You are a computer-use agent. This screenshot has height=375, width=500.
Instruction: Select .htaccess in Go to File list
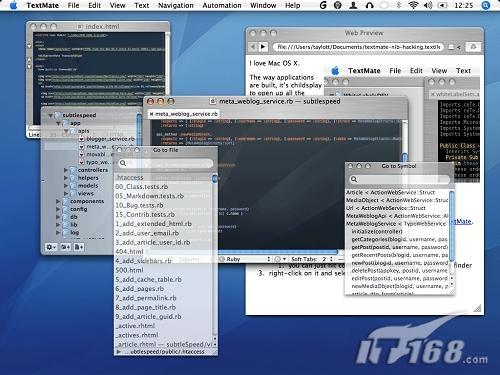click(163, 178)
